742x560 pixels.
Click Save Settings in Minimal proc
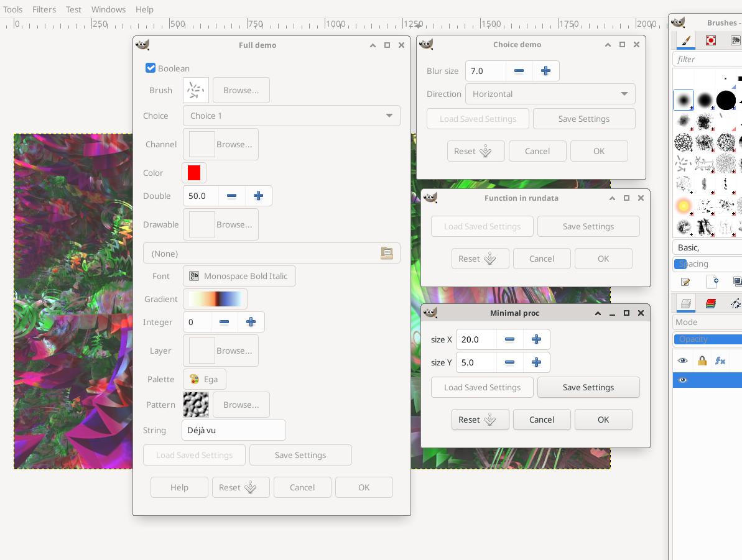point(588,387)
